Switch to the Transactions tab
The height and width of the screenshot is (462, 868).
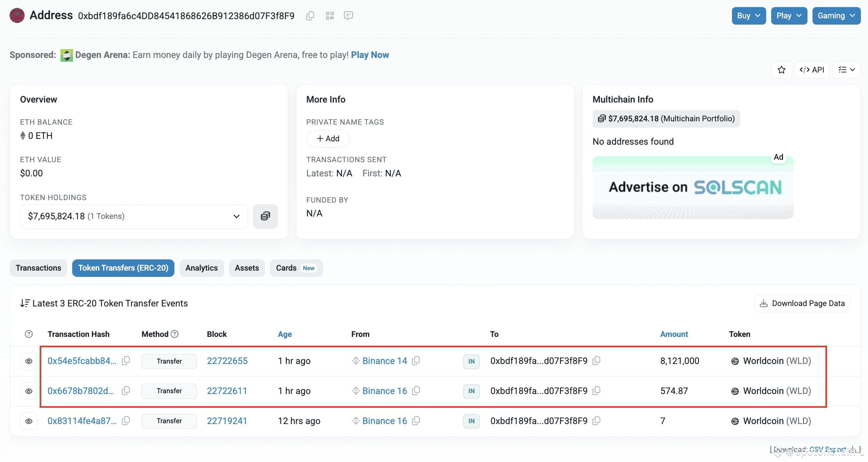[x=38, y=268]
